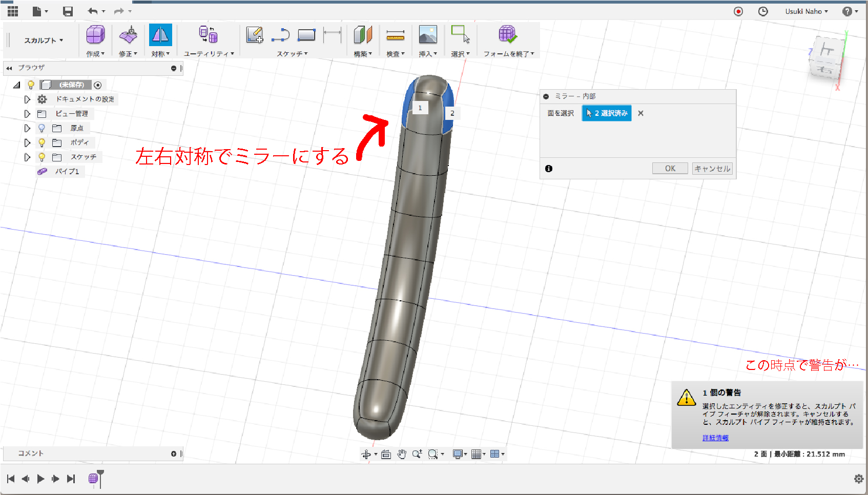Open the ユーティリティ menu

coord(209,53)
